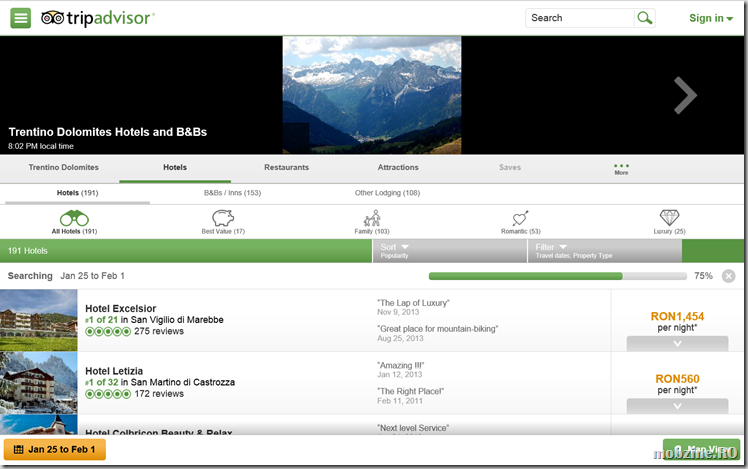The width and height of the screenshot is (748, 469).
Task: Open More options three dots
Action: click(x=621, y=169)
